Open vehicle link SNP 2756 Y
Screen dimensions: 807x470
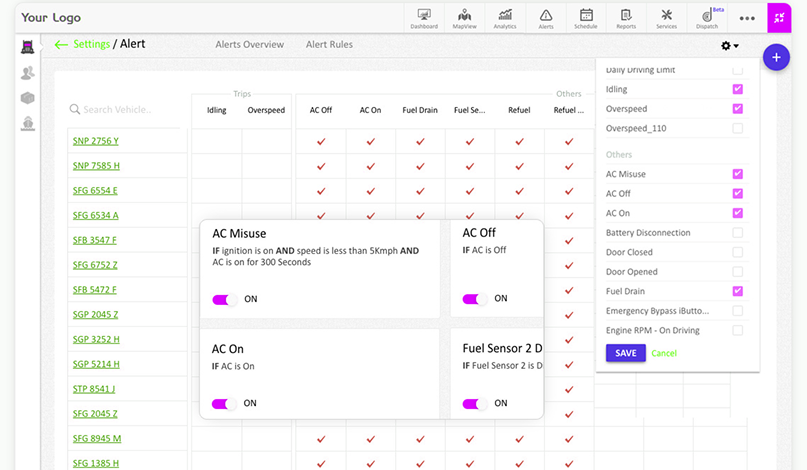point(96,141)
